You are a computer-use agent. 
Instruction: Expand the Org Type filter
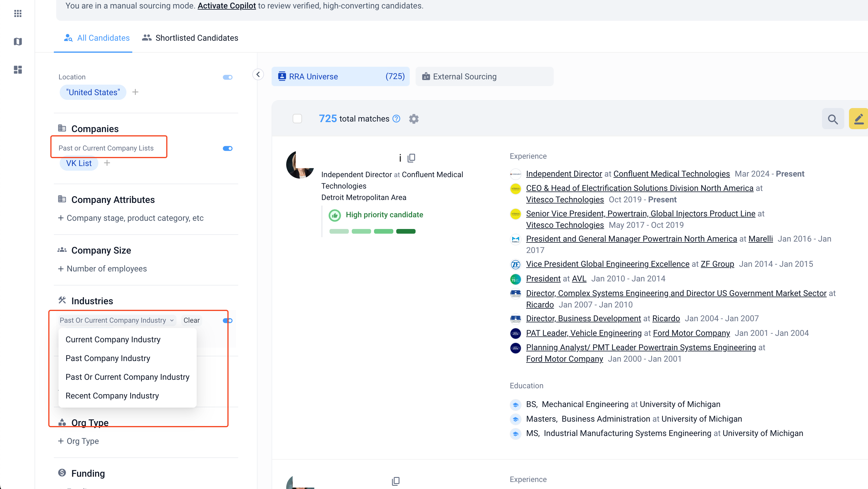tap(78, 441)
